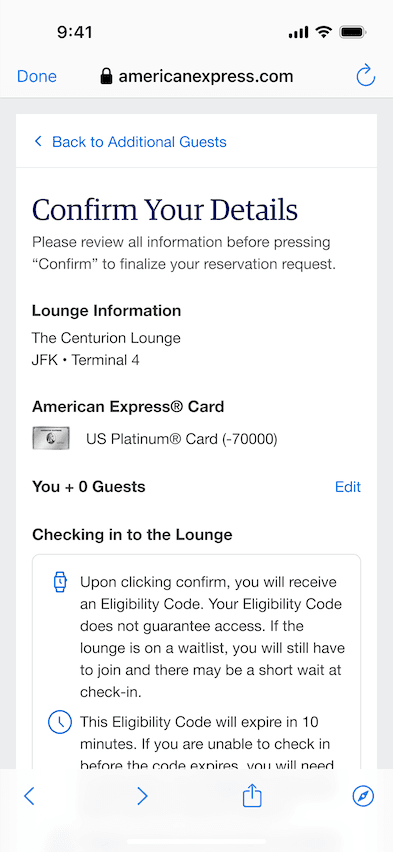Tap the lock icon beside americanexpress.com
The image size is (393, 852).
tap(106, 77)
